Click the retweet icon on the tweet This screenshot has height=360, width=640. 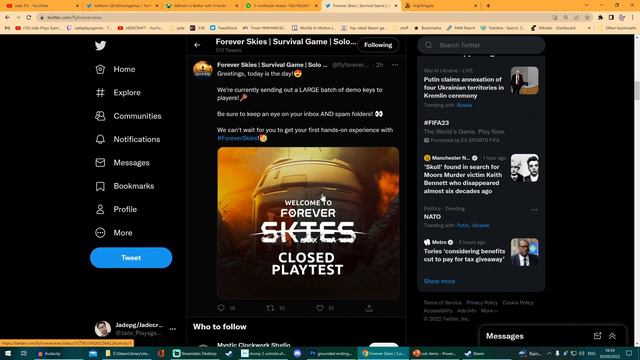coord(270,308)
